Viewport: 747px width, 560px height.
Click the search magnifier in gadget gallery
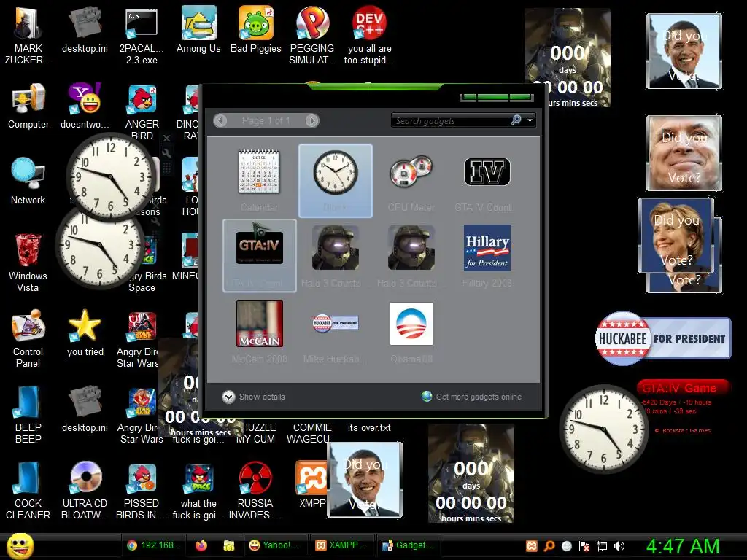pyautogui.click(x=516, y=120)
